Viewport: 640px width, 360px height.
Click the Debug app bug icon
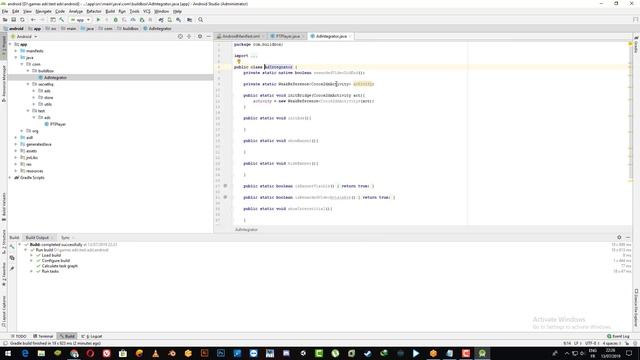pos(116,20)
